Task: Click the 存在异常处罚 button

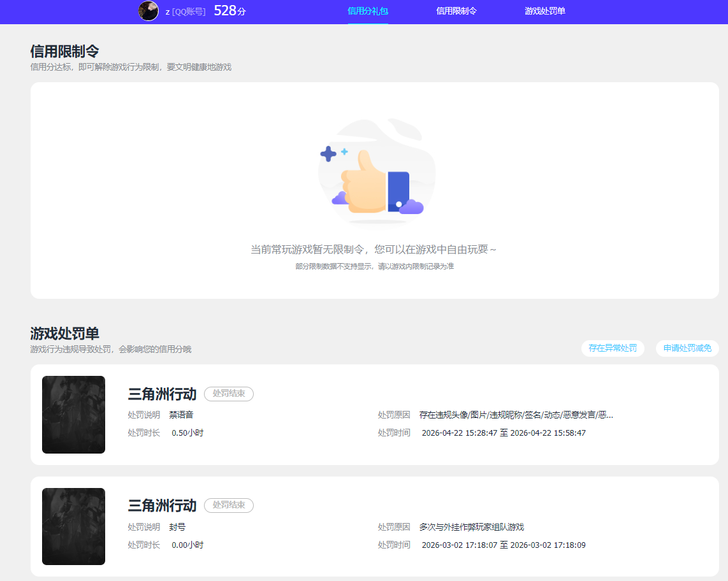Action: [x=613, y=348]
